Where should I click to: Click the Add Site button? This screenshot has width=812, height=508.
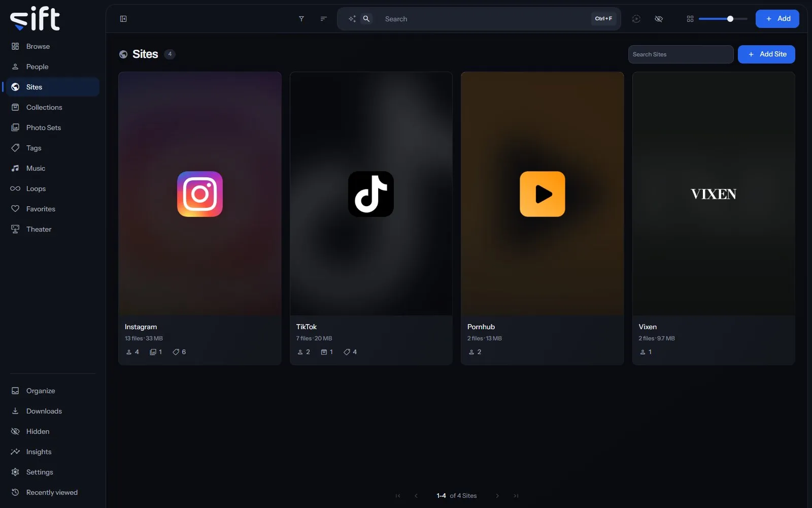coord(766,54)
